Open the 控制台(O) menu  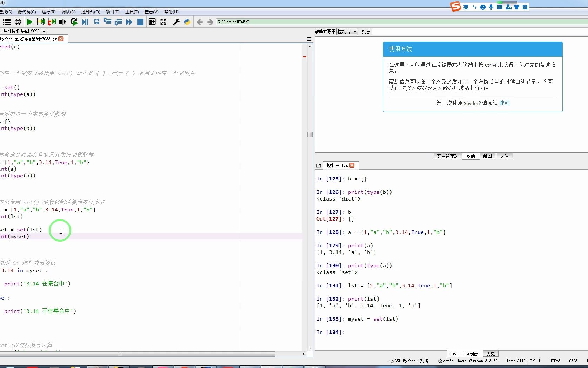91,12
